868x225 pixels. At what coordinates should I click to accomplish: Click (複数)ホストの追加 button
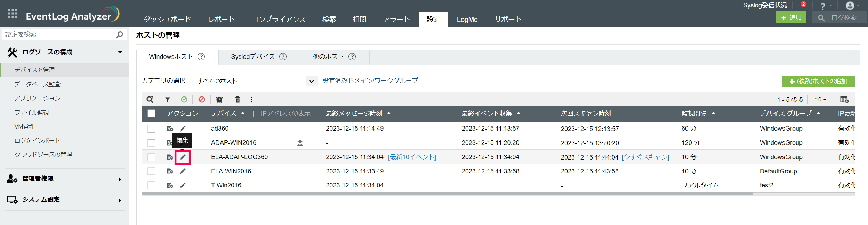tap(818, 81)
